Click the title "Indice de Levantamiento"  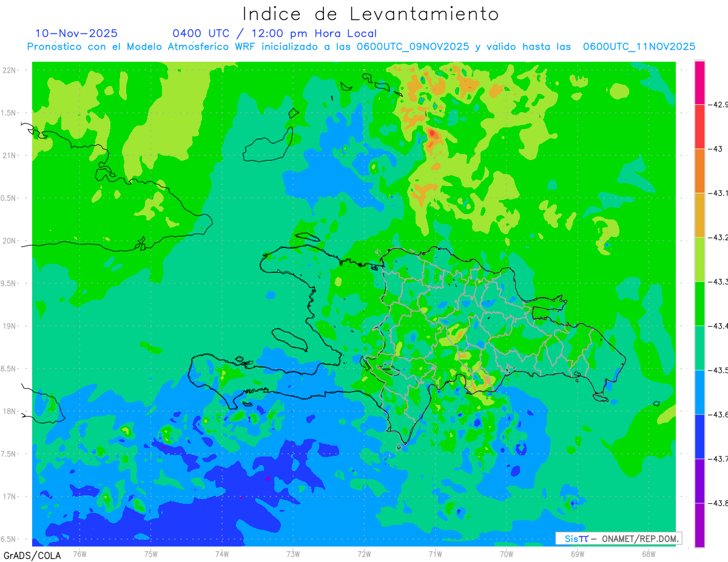370,13
